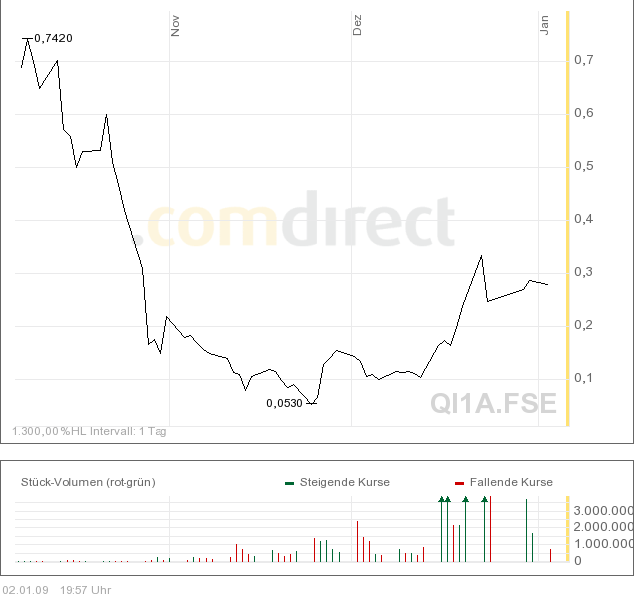This screenshot has height=597, width=634.
Task: Click the 3.000.000 volume axis label
Action: point(603,509)
